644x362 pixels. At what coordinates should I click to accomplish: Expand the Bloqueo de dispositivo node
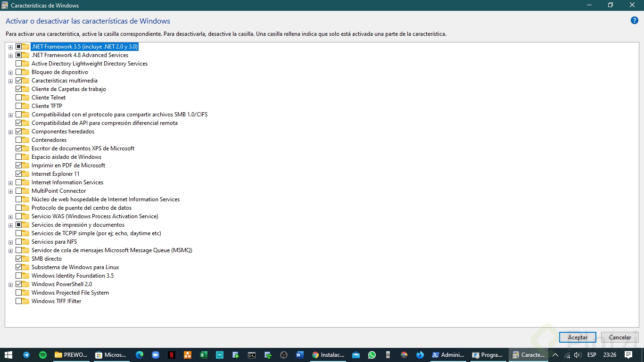tap(10, 73)
